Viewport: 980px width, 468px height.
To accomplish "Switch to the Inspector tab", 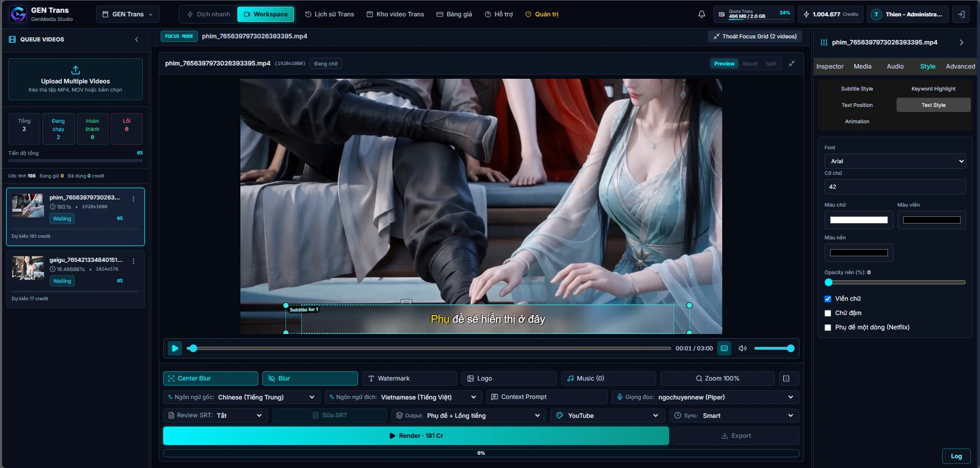I will [830, 66].
